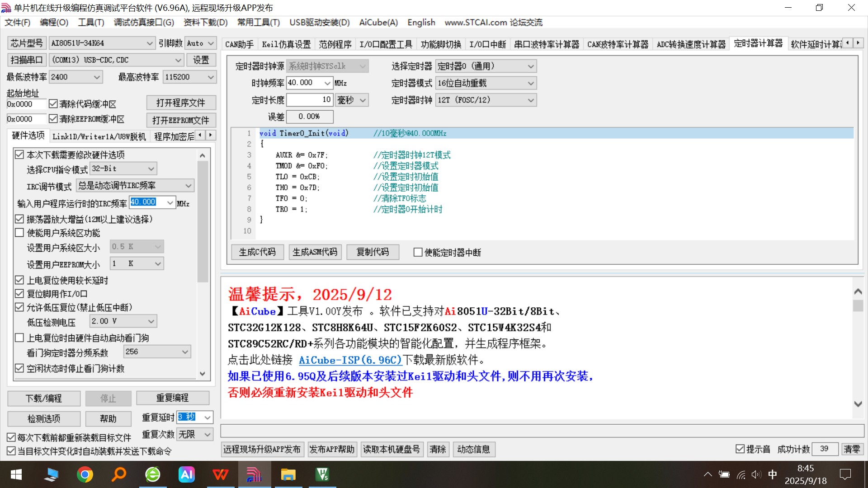
Task: Click the 生成C代码 button
Action: pyautogui.click(x=257, y=252)
